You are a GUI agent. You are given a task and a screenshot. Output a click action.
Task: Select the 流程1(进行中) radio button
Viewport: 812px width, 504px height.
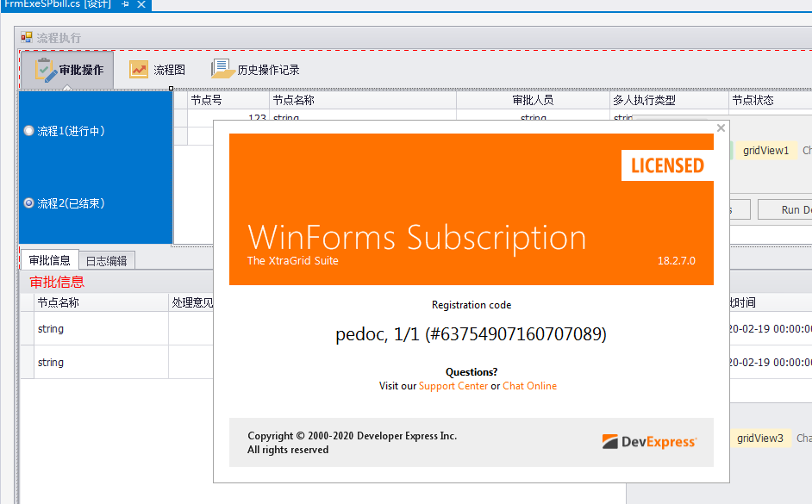pos(29,131)
